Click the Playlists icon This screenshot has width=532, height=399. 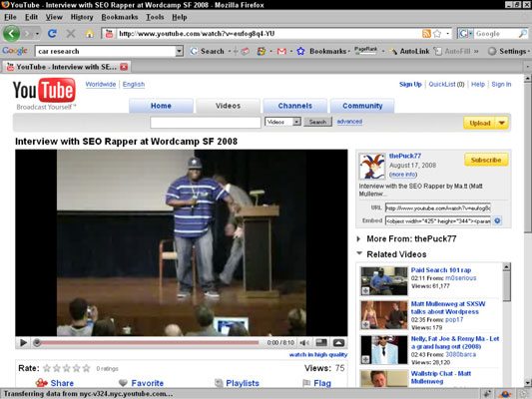click(219, 383)
